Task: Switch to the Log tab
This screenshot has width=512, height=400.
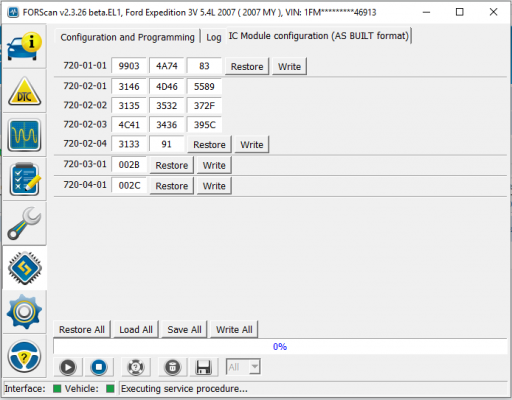Action: [x=214, y=37]
